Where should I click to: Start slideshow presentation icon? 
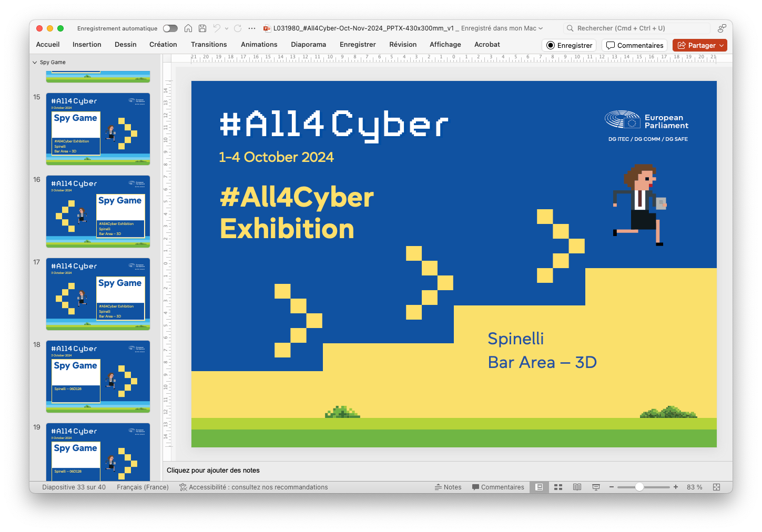596,487
